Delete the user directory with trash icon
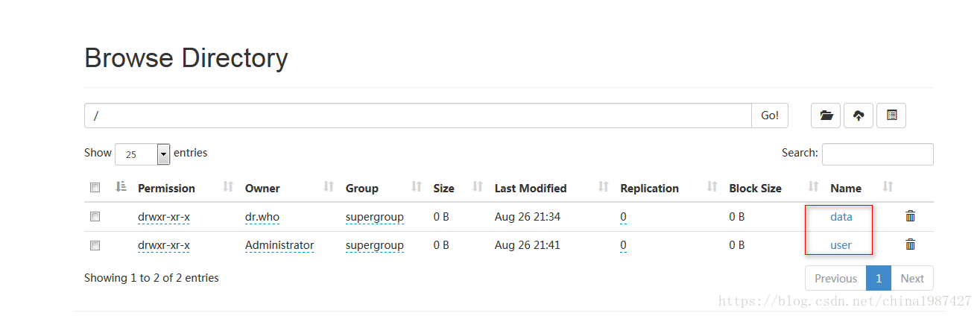The width and height of the screenshot is (980, 316). coord(910,244)
